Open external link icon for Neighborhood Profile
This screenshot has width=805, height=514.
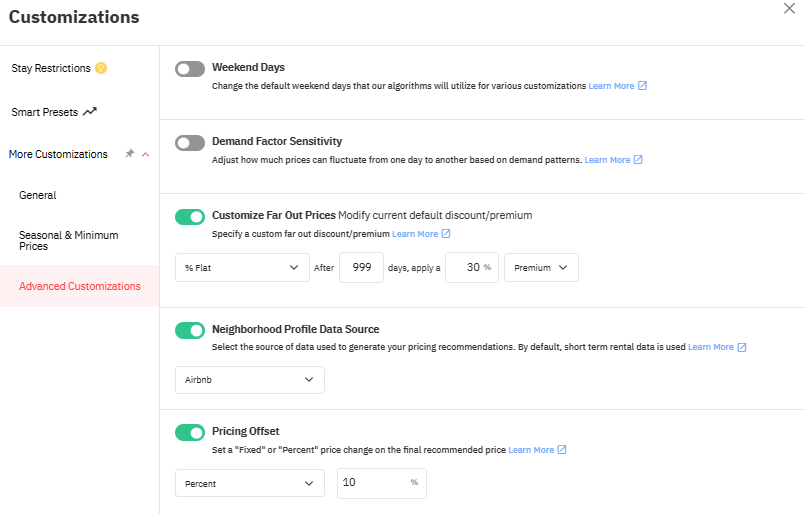(742, 347)
